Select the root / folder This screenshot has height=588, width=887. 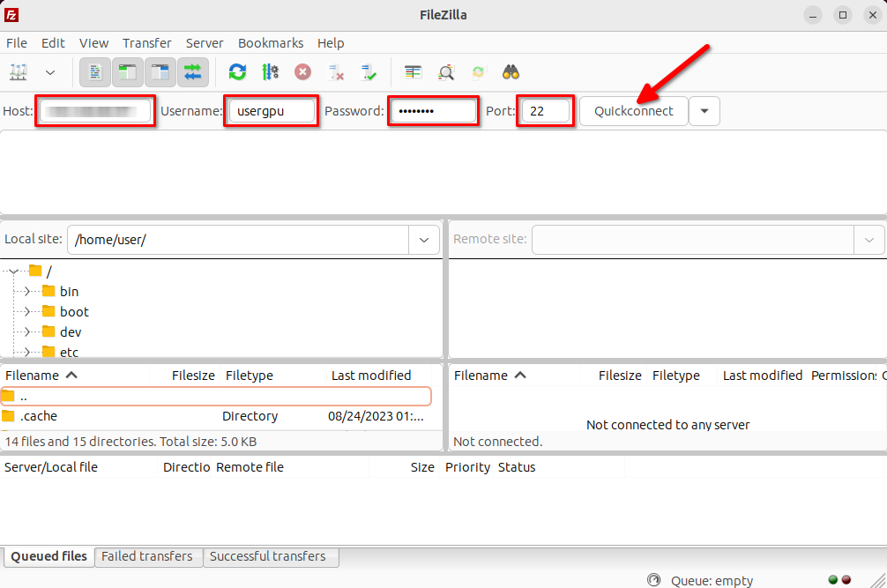coord(41,272)
